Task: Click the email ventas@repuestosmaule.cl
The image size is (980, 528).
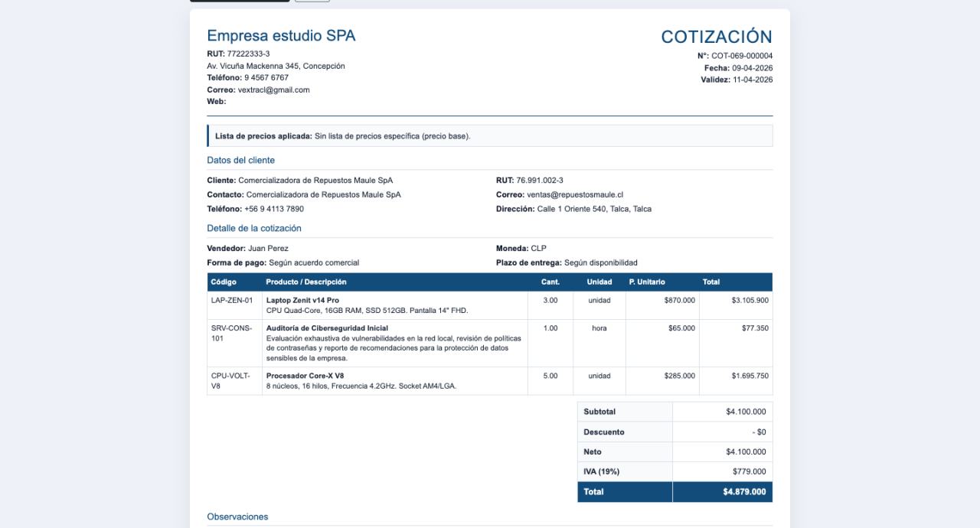Action: pyautogui.click(x=575, y=194)
